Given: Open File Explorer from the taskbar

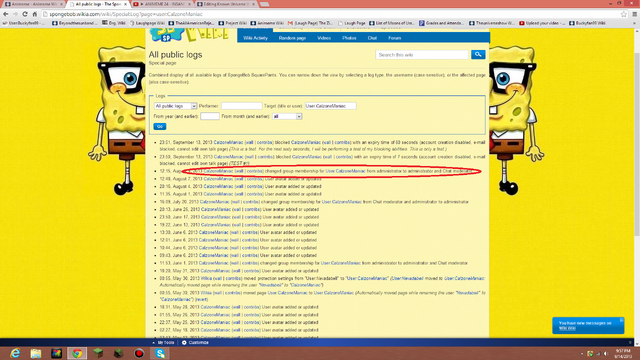Looking at the screenshot, I should pyautogui.click(x=36, y=353).
